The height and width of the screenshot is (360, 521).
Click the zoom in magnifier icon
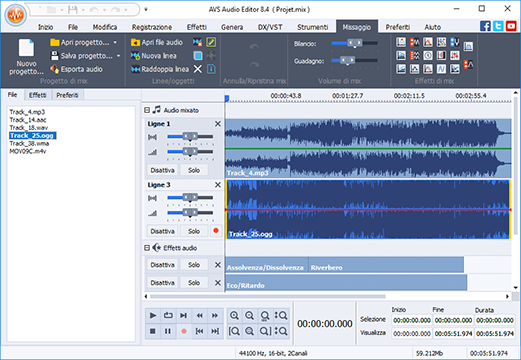point(234,315)
